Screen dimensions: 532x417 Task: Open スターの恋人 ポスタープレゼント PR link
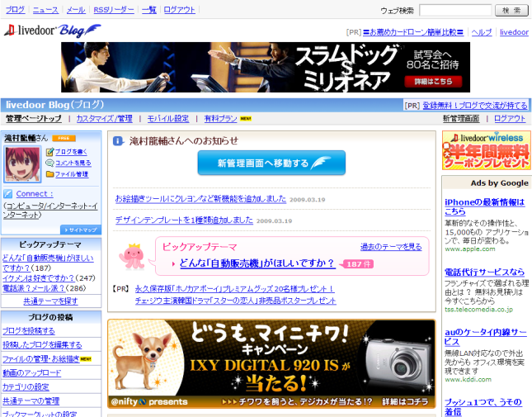[235, 301]
